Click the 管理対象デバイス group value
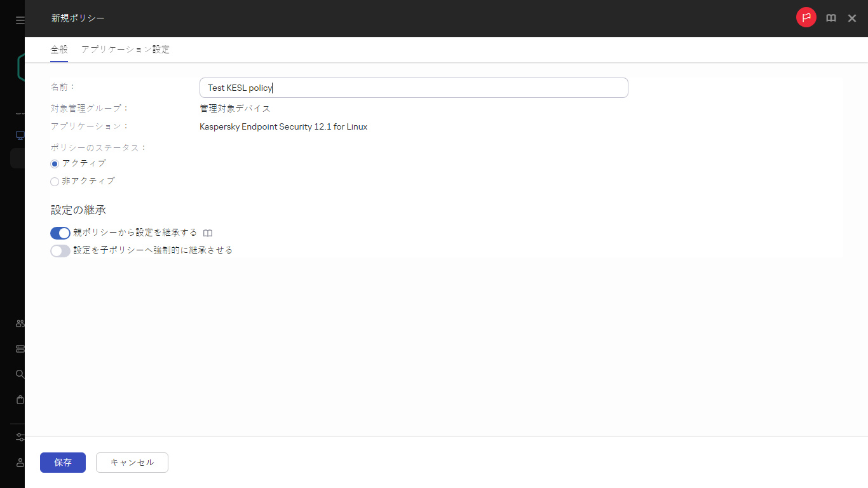This screenshot has height=488, width=868. (x=235, y=109)
